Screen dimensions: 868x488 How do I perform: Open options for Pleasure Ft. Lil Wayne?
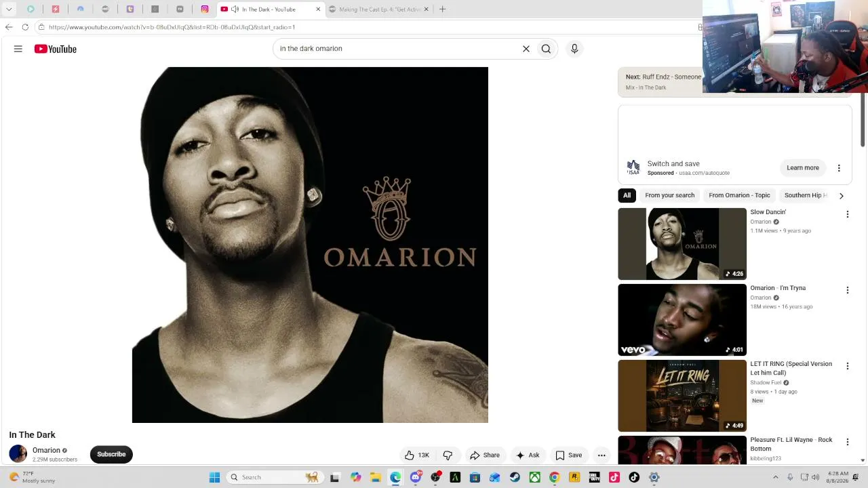847,442
